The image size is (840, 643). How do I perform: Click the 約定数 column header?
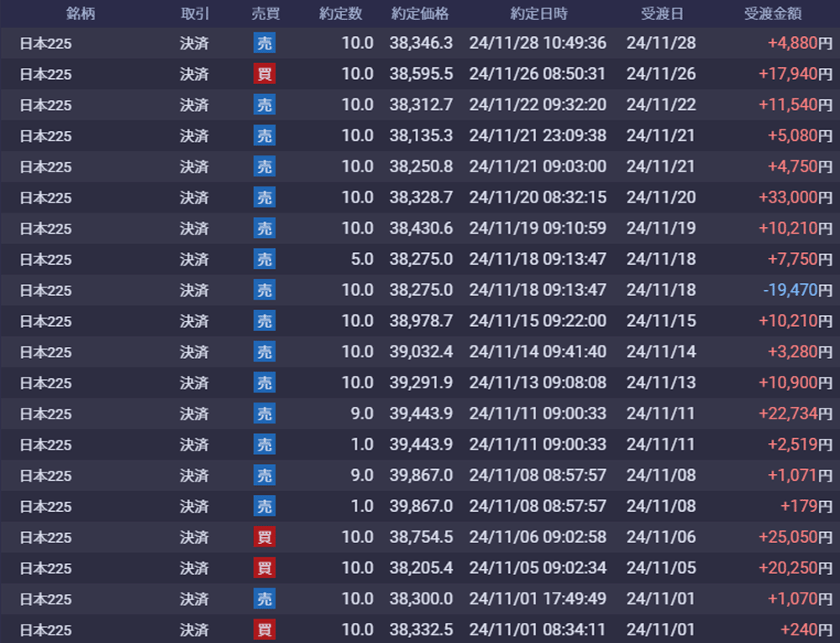point(341,13)
